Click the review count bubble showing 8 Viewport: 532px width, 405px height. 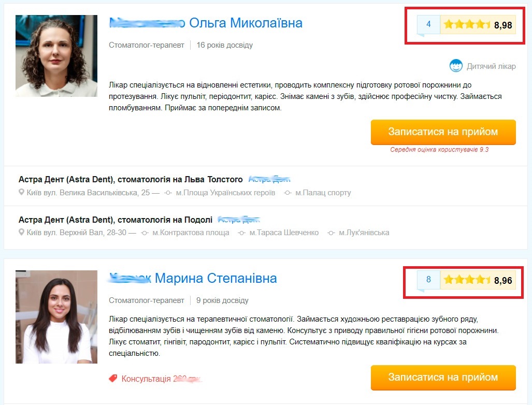[428, 280]
